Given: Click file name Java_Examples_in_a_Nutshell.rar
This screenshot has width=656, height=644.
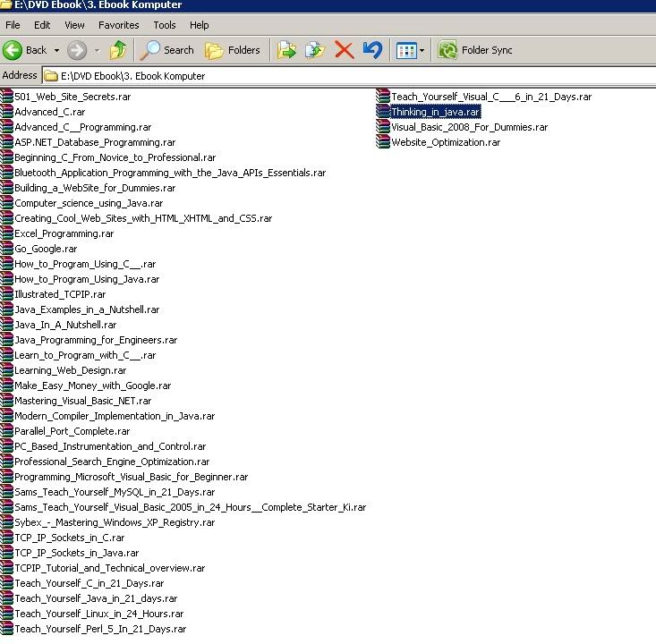Looking at the screenshot, I should click(x=87, y=309).
